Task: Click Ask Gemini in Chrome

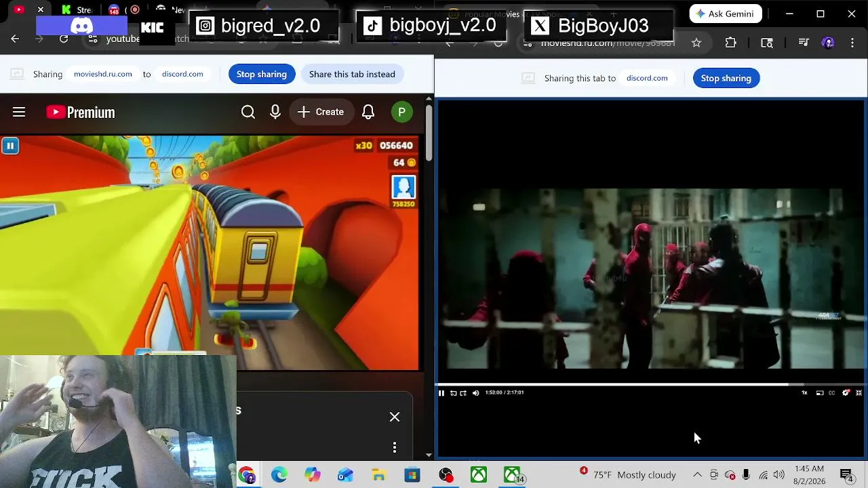Action: 726,14
